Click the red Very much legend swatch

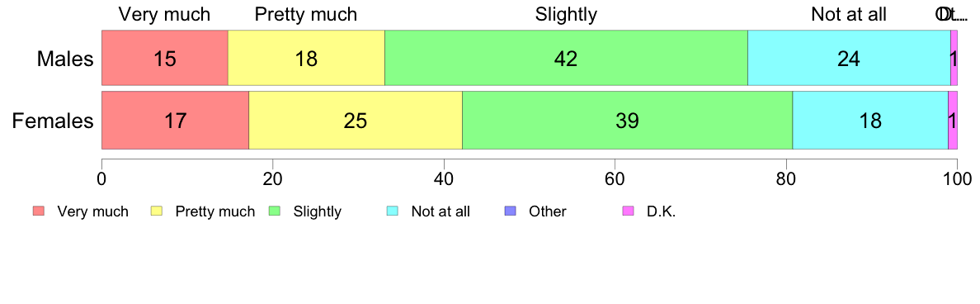pyautogui.click(x=39, y=211)
